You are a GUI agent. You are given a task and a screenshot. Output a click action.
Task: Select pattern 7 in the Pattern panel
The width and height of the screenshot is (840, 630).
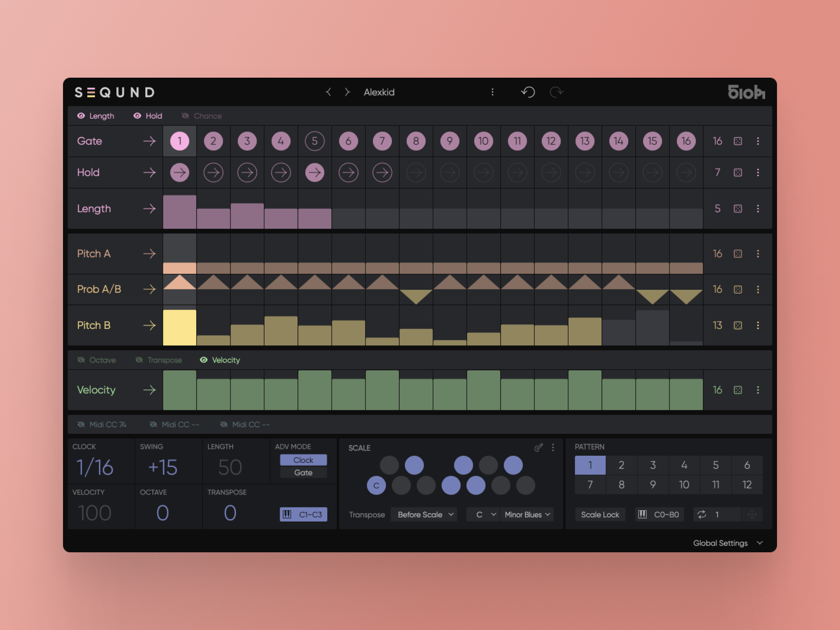590,484
